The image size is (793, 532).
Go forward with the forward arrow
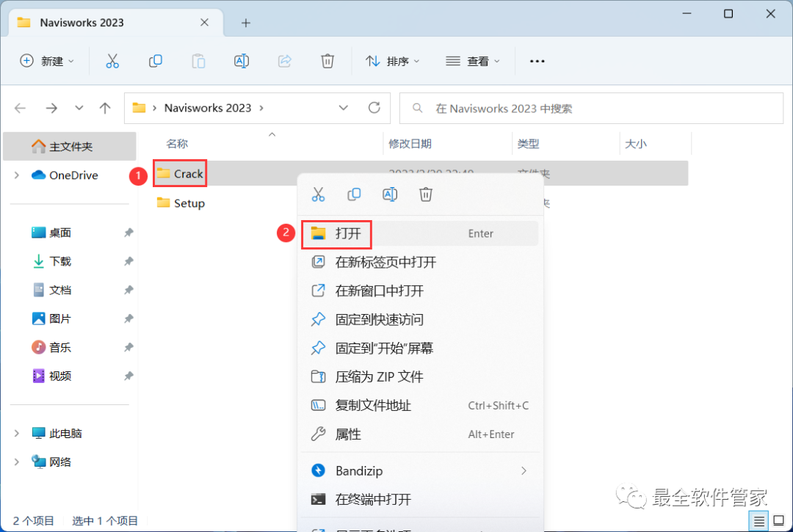[51, 108]
